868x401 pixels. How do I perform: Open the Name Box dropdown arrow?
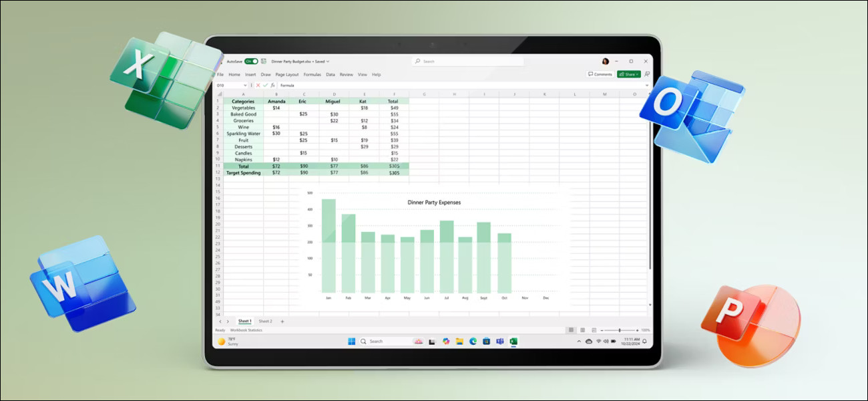[x=245, y=85]
